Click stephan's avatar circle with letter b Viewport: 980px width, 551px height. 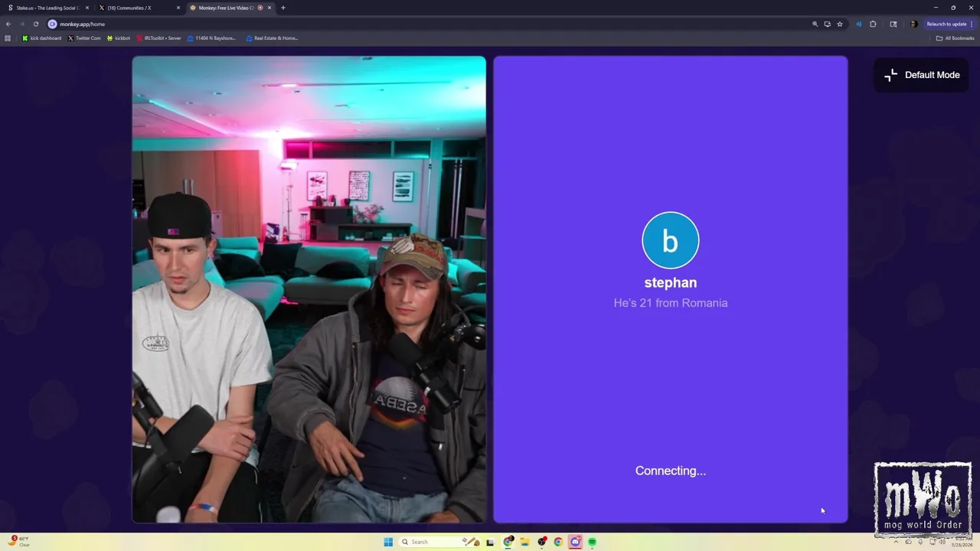671,240
